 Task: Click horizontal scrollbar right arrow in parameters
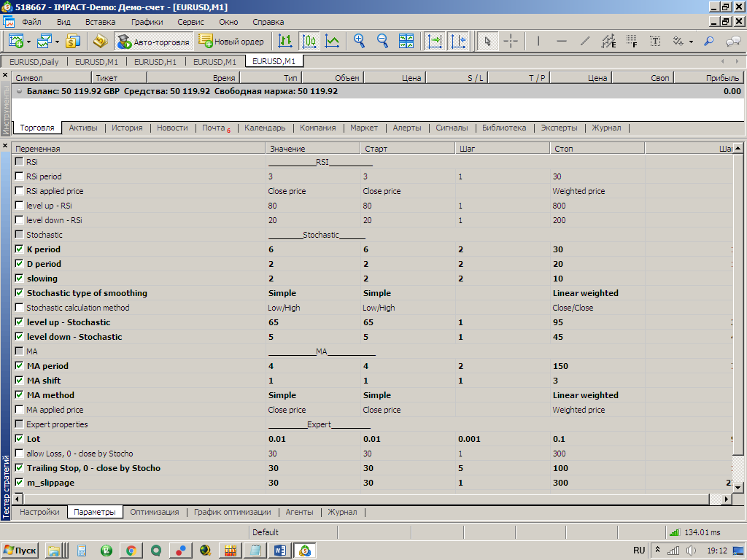(x=727, y=499)
